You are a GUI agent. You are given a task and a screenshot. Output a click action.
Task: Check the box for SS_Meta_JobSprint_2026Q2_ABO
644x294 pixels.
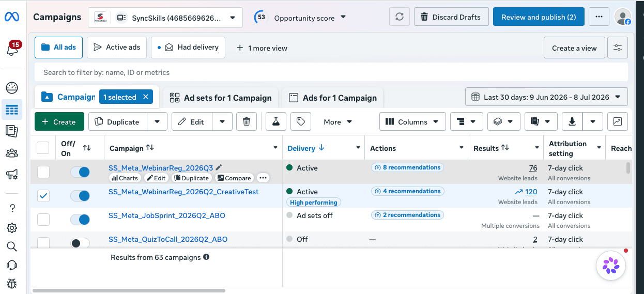(x=43, y=220)
